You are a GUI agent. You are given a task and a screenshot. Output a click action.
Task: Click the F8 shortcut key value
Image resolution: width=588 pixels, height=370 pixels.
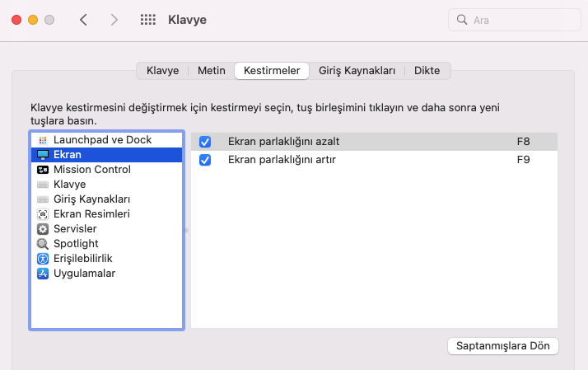tap(523, 142)
